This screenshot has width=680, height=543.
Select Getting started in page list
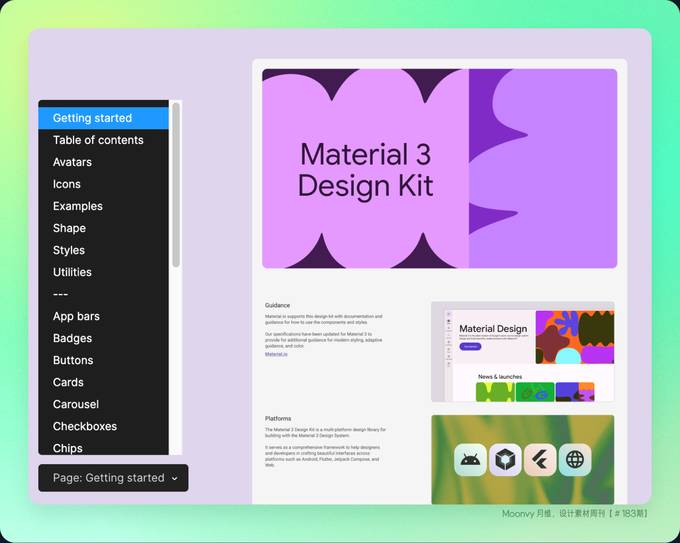tap(103, 118)
